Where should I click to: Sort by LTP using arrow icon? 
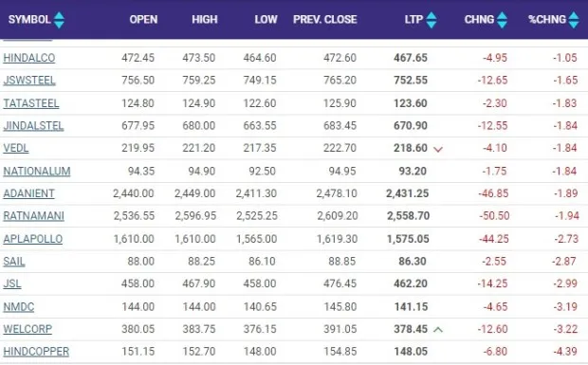click(432, 20)
